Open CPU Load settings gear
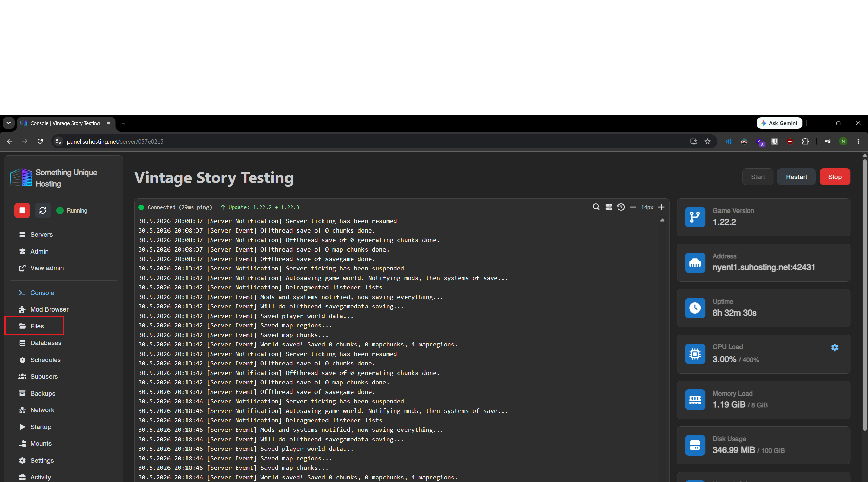This screenshot has height=482, width=868. [835, 347]
